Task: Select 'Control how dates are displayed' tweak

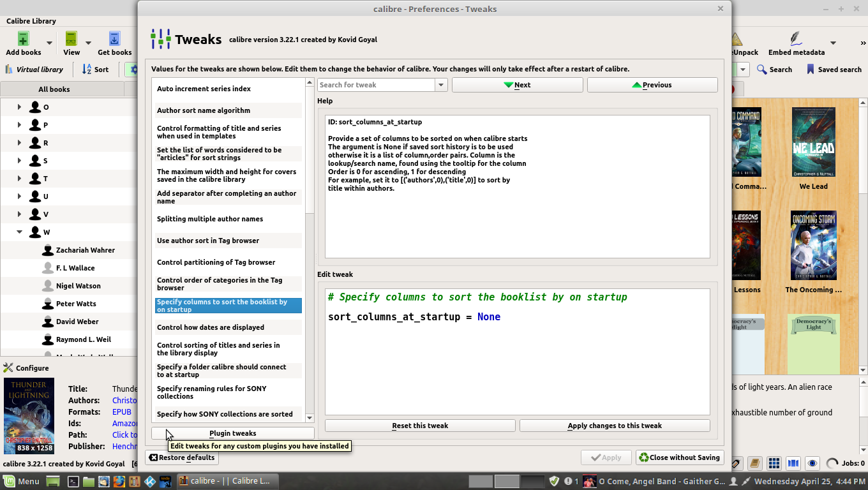Action: [228, 327]
